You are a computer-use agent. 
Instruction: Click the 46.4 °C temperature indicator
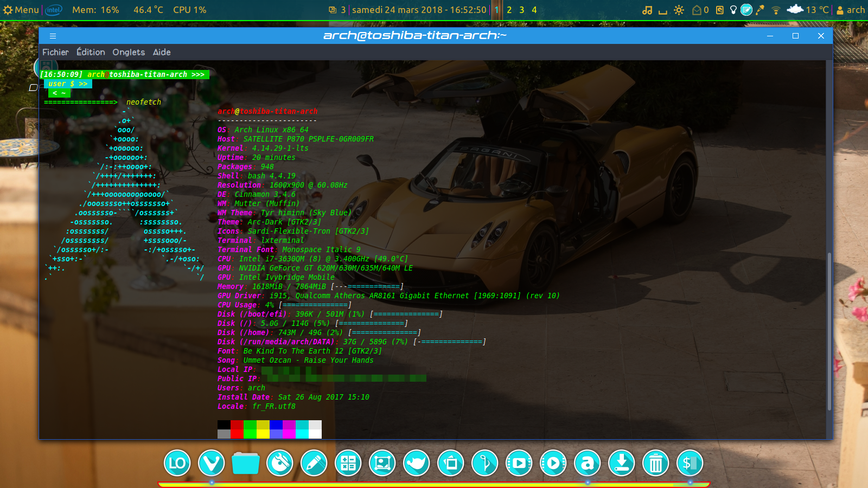(x=148, y=10)
